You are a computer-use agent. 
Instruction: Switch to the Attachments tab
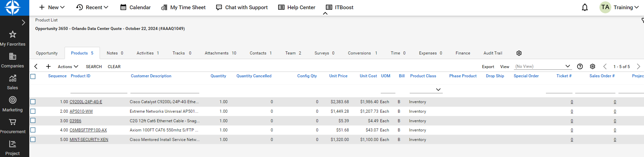[x=220, y=53]
